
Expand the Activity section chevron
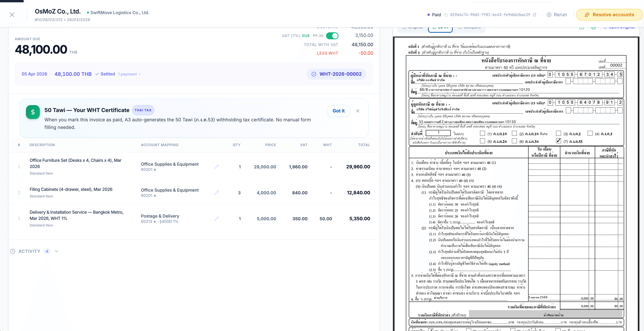click(56, 251)
